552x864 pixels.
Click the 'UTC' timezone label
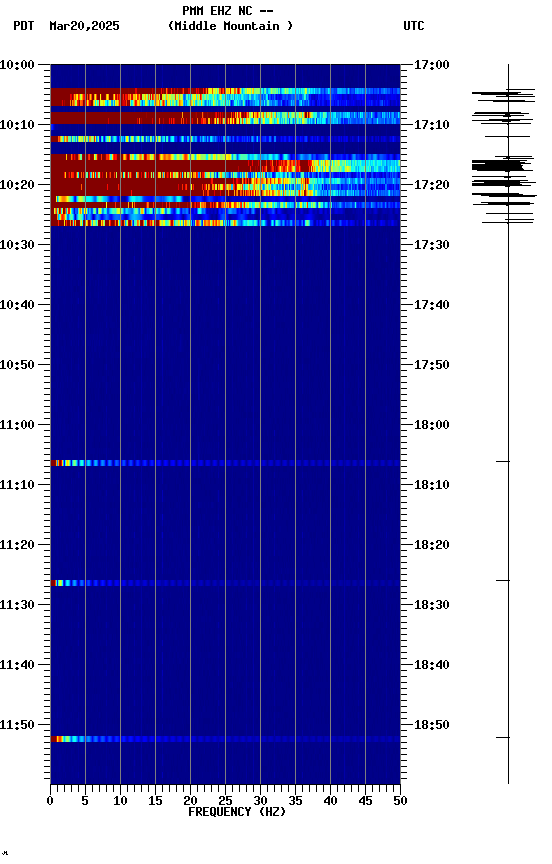pos(414,26)
